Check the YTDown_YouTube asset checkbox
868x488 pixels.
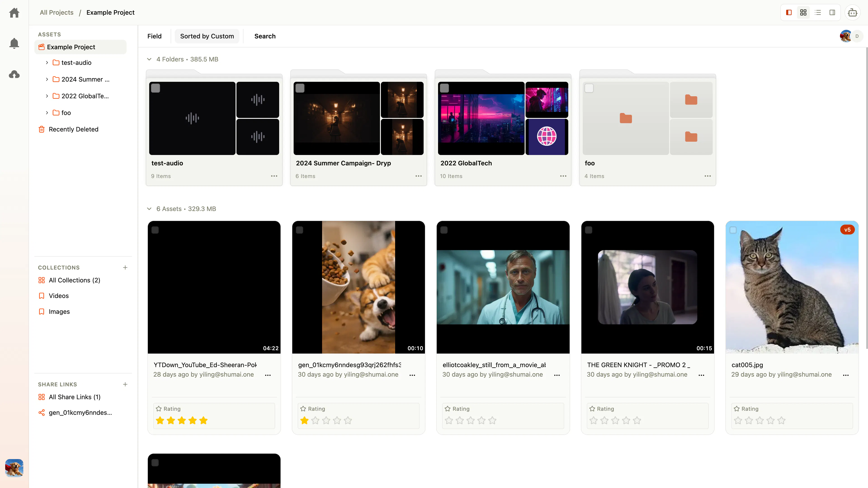click(x=155, y=230)
